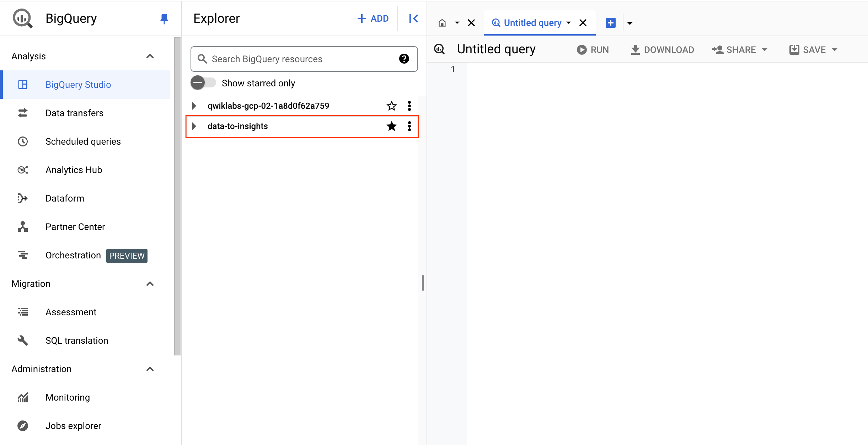Click the DOWNLOAD button
The height and width of the screenshot is (445, 868).
point(663,50)
